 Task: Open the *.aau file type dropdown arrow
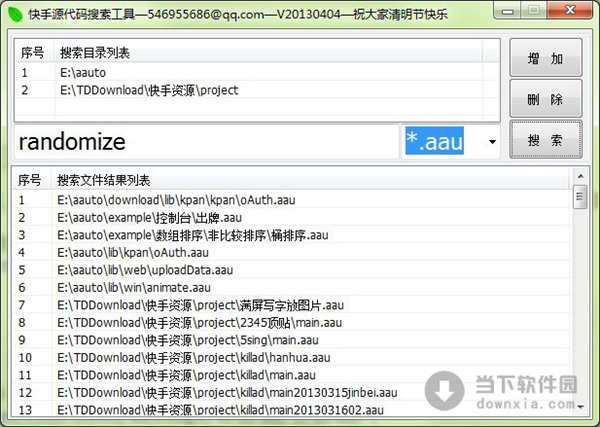[491, 143]
